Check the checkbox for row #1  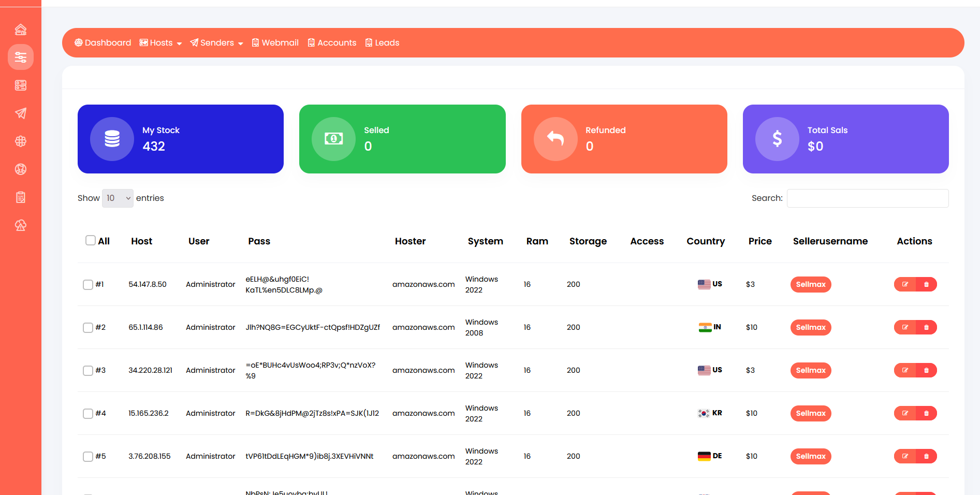[x=88, y=285]
